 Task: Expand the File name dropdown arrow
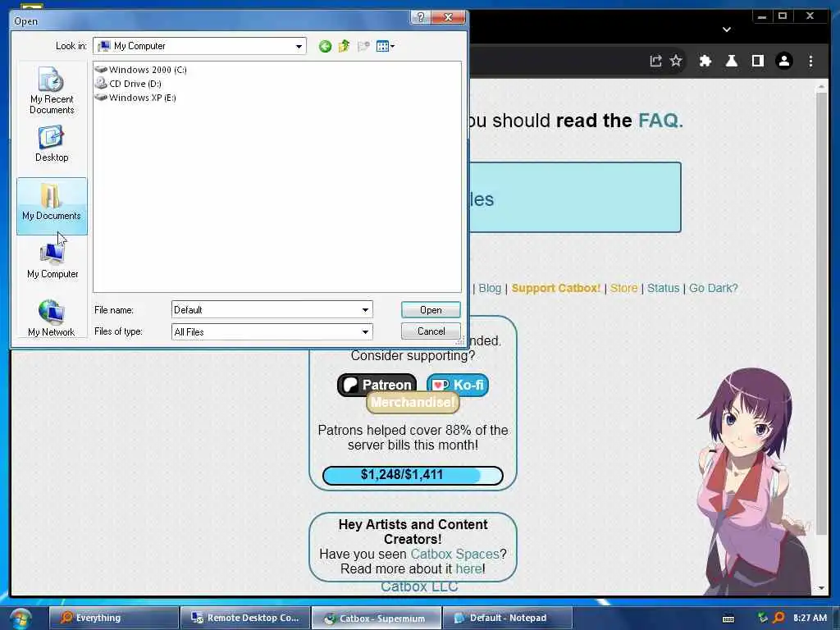click(x=365, y=309)
